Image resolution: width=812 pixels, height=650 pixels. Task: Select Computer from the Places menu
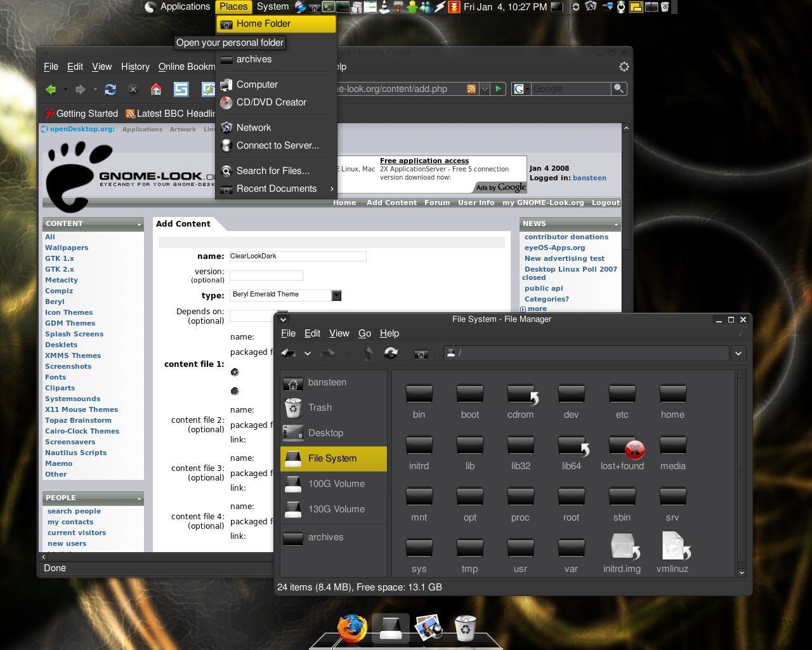point(276,84)
